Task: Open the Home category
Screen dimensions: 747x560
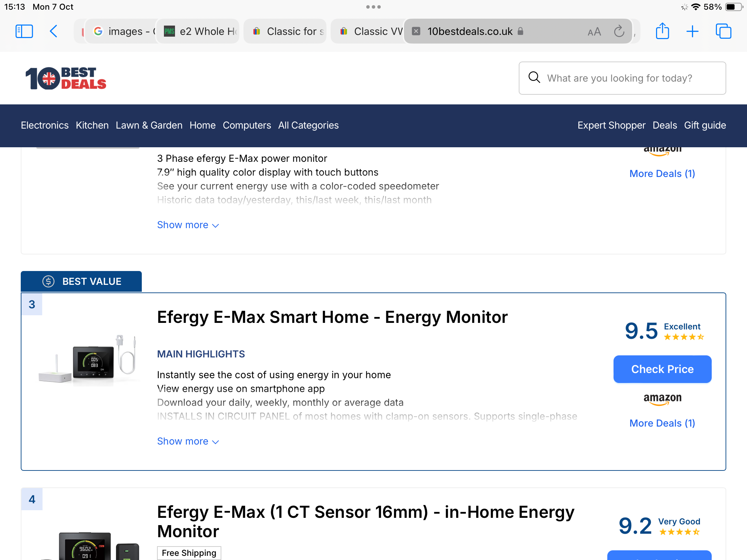Action: click(x=203, y=125)
